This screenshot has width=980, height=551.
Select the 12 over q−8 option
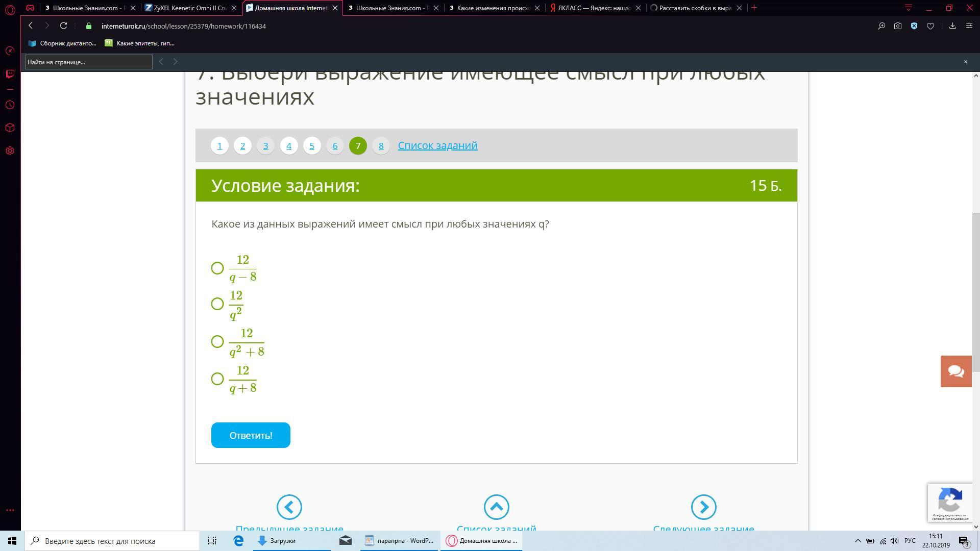click(217, 268)
